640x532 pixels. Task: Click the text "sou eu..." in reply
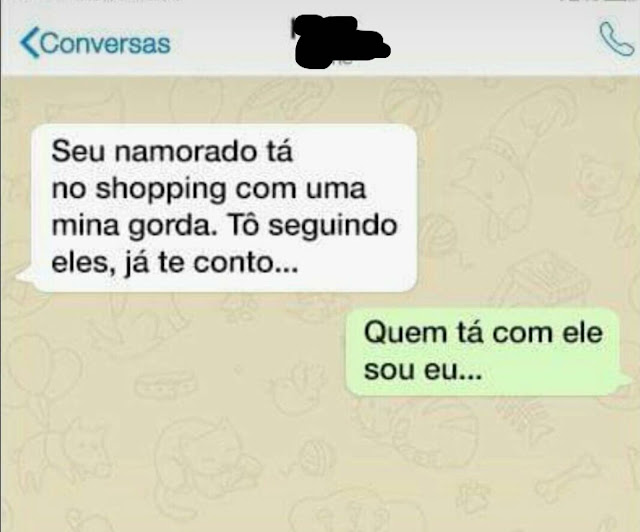click(423, 371)
